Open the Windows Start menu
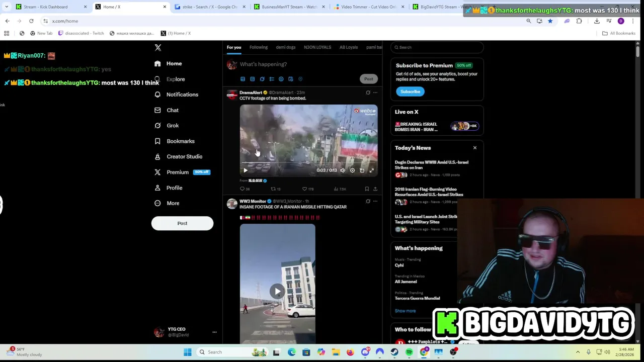This screenshot has width=644, height=362. click(x=187, y=352)
